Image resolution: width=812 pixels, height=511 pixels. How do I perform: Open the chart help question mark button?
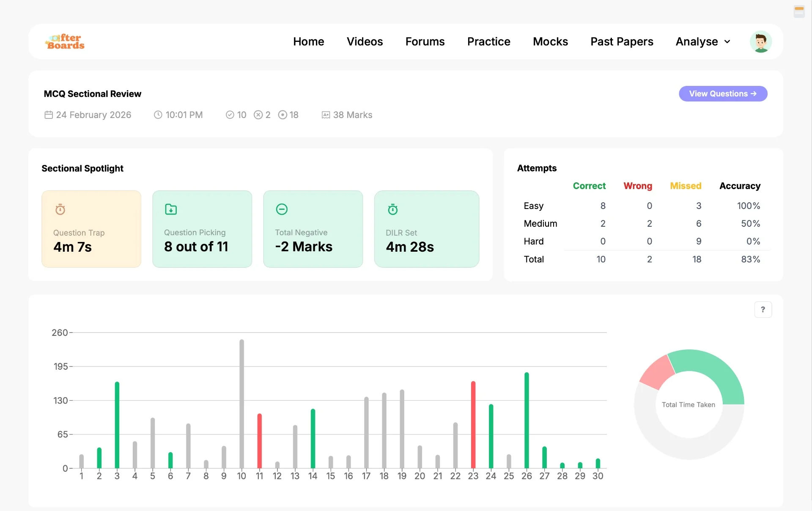763,310
